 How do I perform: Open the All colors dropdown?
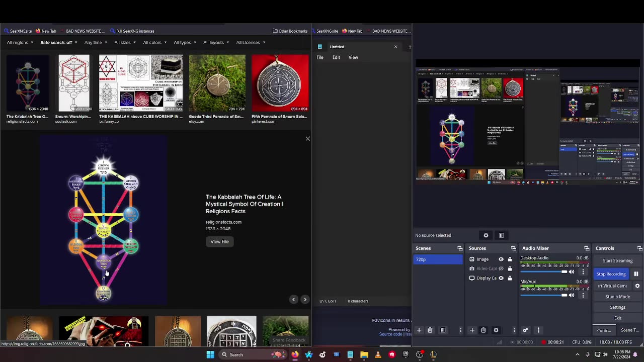click(x=154, y=42)
